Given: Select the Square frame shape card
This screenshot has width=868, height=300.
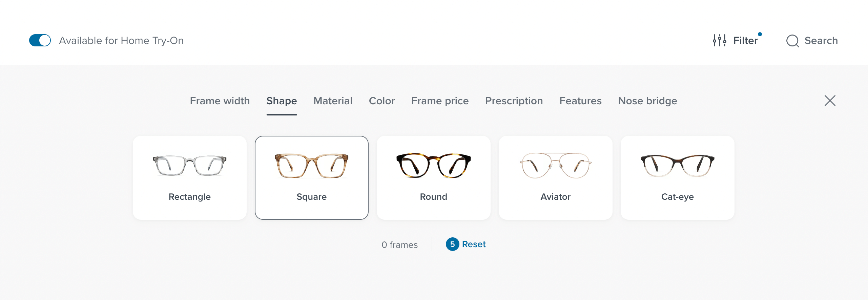Looking at the screenshot, I should click(311, 178).
